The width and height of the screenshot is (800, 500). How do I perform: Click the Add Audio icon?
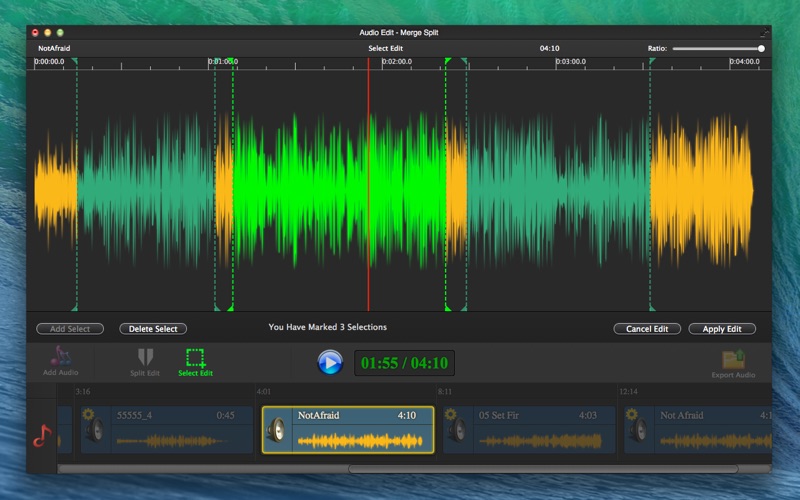point(61,357)
